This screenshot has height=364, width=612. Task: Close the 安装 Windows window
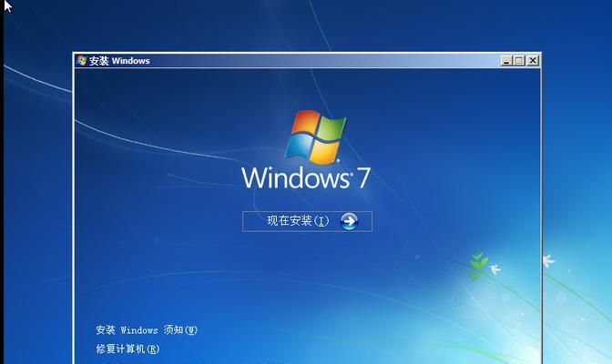click(x=533, y=60)
